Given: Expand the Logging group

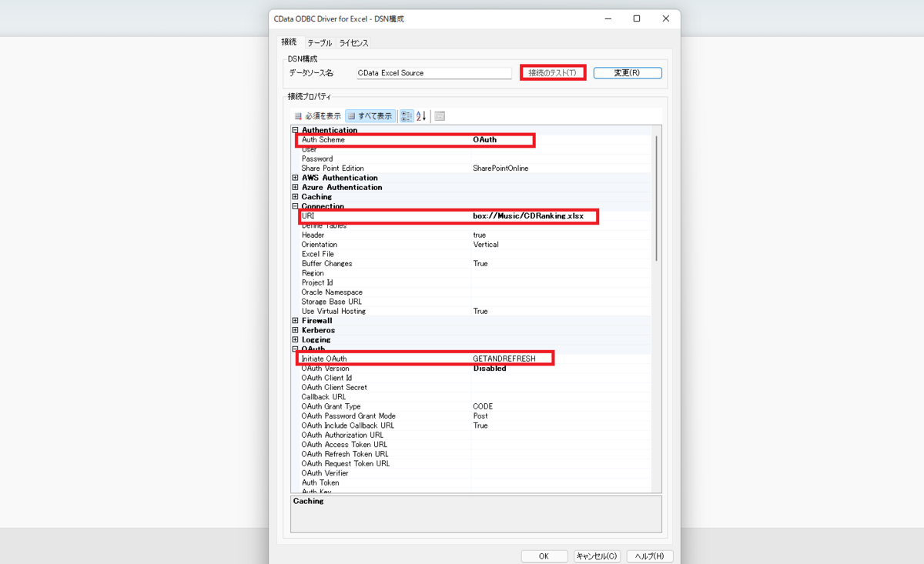Looking at the screenshot, I should point(295,339).
